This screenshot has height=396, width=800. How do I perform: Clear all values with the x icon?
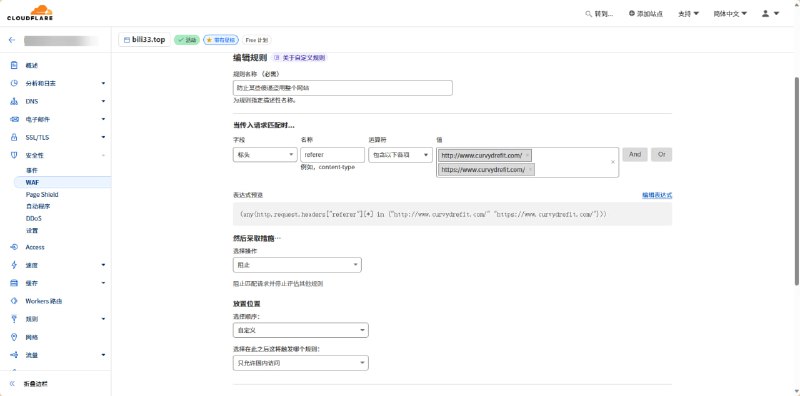(x=613, y=162)
